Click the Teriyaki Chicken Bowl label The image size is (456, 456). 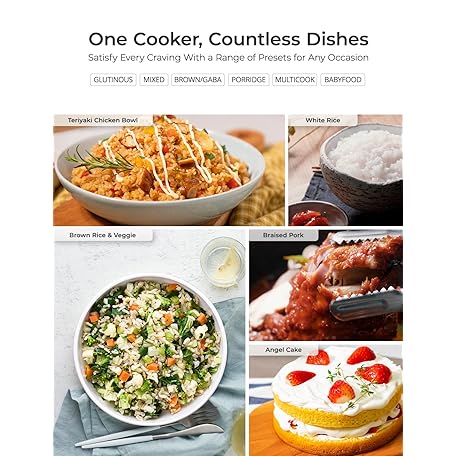[x=103, y=120]
